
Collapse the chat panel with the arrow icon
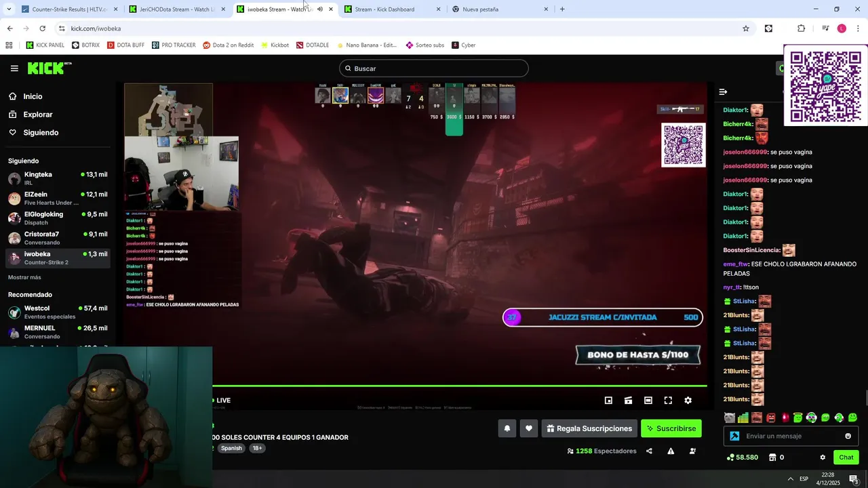coord(723,91)
